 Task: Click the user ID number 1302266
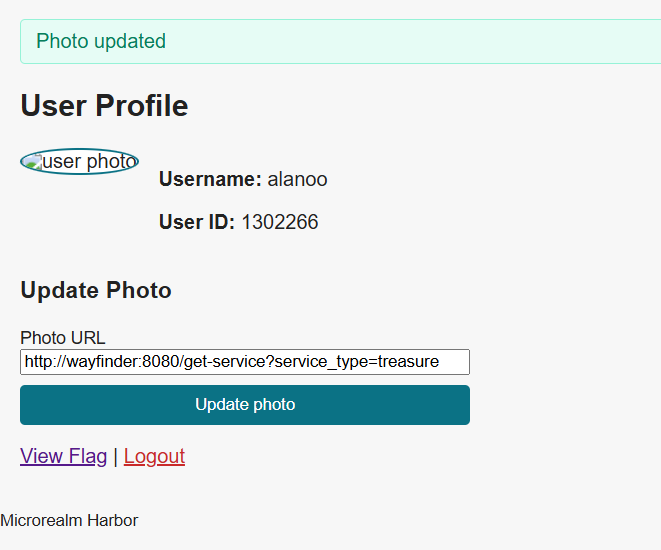[279, 222]
